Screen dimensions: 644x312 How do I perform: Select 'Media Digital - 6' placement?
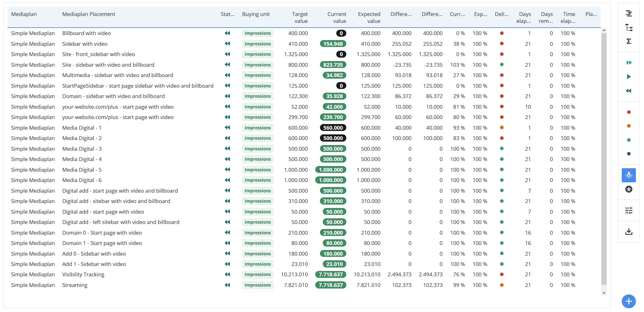click(x=82, y=180)
